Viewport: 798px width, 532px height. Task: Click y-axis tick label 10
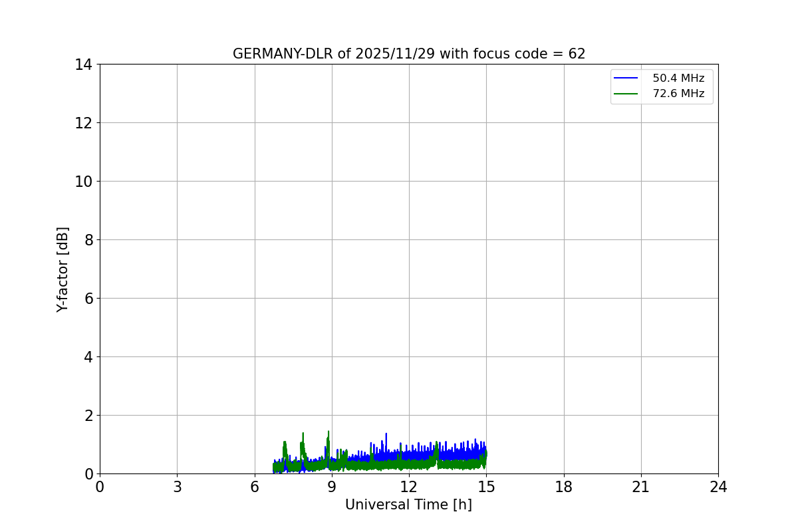click(84, 182)
